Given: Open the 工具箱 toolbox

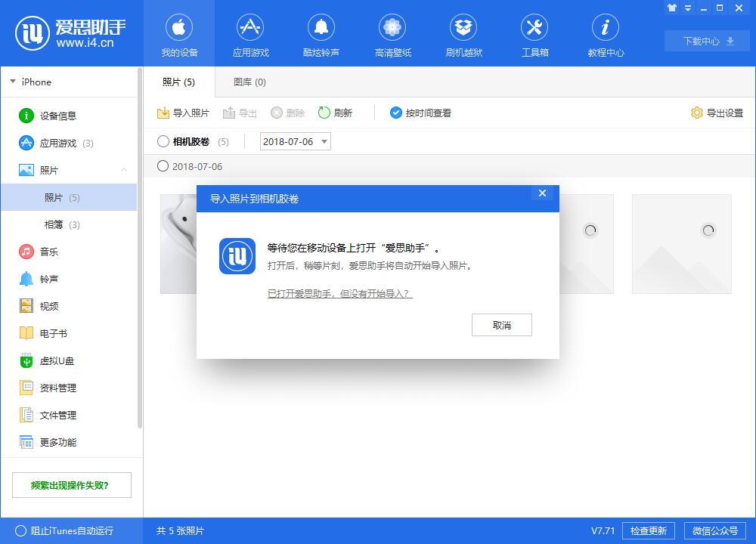Looking at the screenshot, I should tap(534, 34).
